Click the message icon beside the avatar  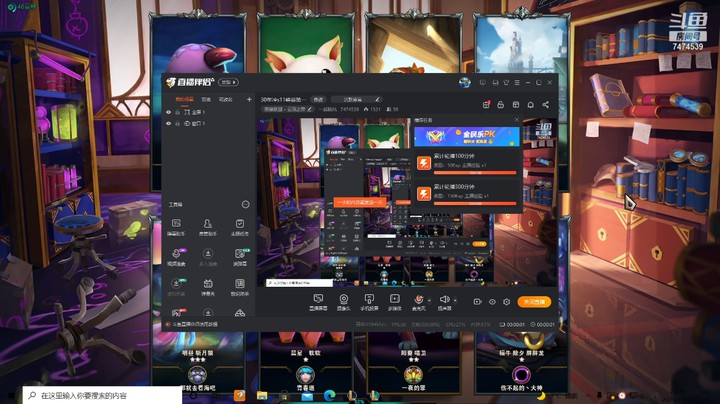tap(483, 83)
